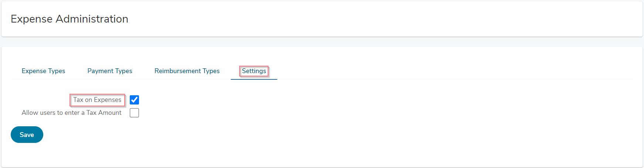Click the blue checkmark beside Tax on Expenses
The height and width of the screenshot is (168, 644).
coord(134,100)
